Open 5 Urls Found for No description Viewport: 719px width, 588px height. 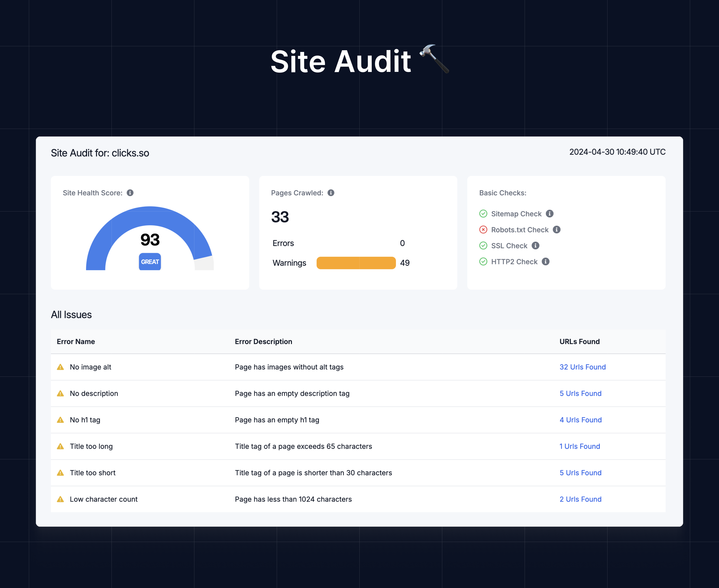coord(580,393)
